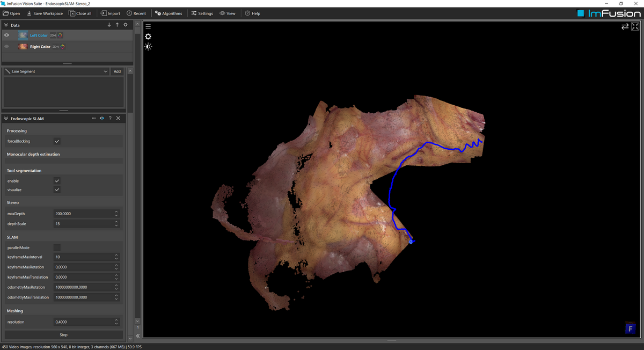The height and width of the screenshot is (350, 644).
Task: Open the Data panel gear settings
Action: pyautogui.click(x=126, y=25)
